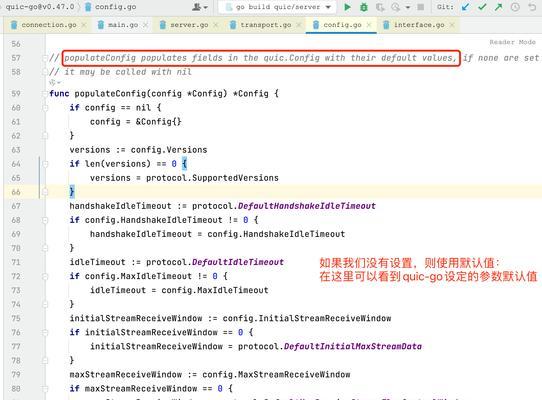Start debugging with the green bug icon
The height and width of the screenshot is (400, 542).
[364, 7]
